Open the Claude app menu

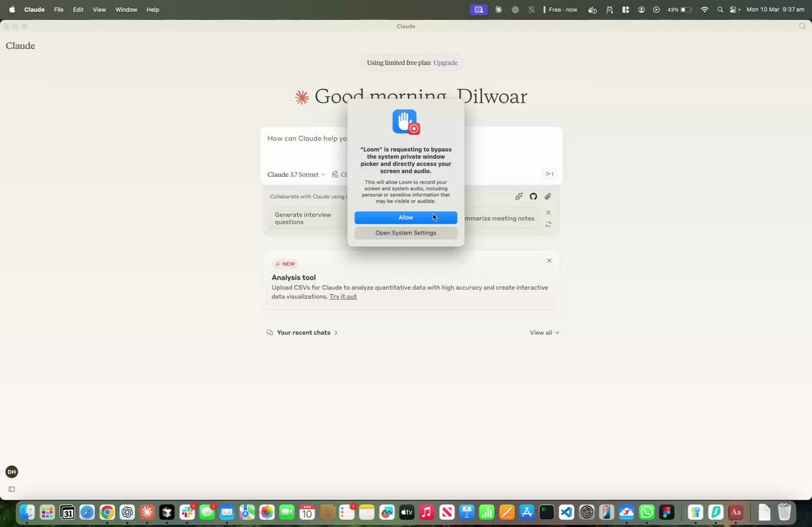tap(34, 10)
